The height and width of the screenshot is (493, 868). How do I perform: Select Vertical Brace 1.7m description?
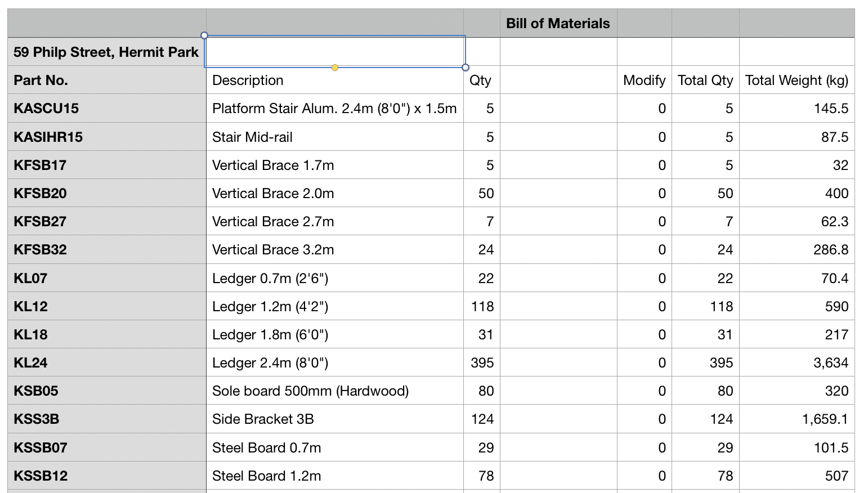click(335, 165)
